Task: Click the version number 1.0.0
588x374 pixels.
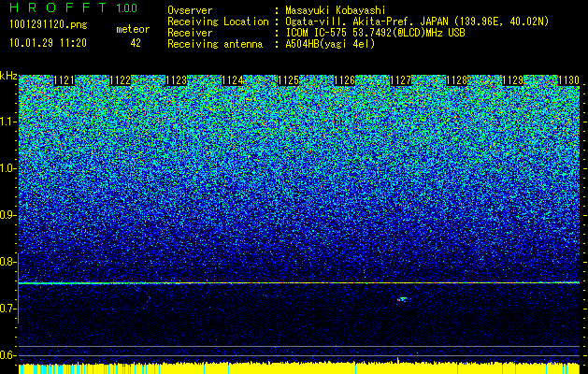Action: pos(127,7)
